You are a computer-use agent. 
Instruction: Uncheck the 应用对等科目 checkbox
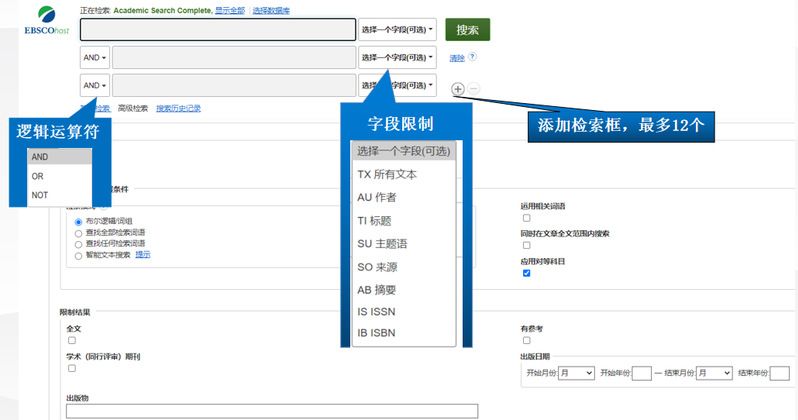click(527, 272)
